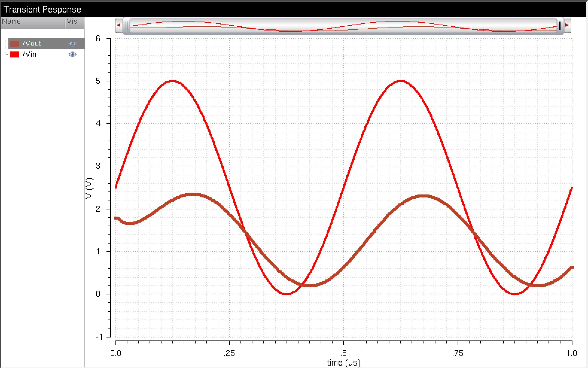Click the Name column header
Image resolution: width=588 pixels, height=368 pixels.
pyautogui.click(x=33, y=22)
